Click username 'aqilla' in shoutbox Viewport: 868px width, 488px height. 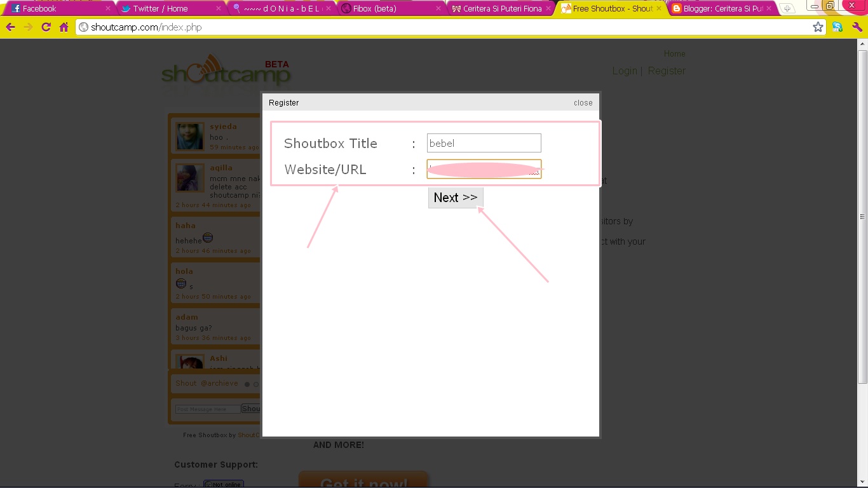221,168
